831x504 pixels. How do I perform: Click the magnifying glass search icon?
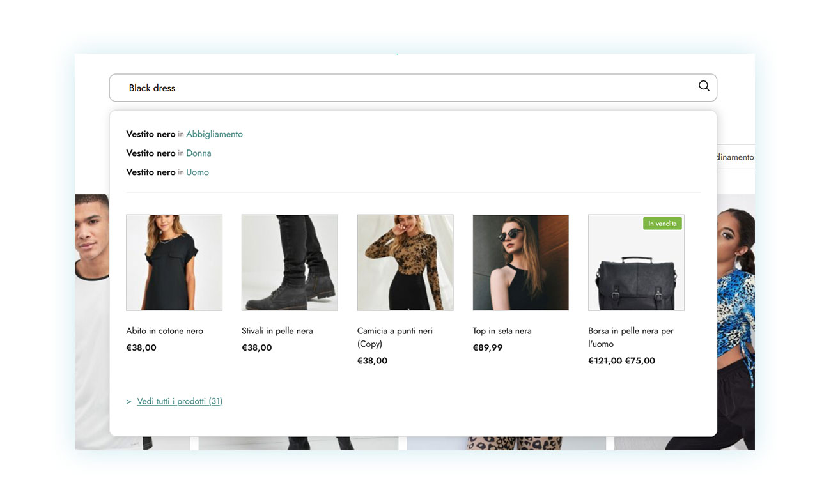(704, 86)
